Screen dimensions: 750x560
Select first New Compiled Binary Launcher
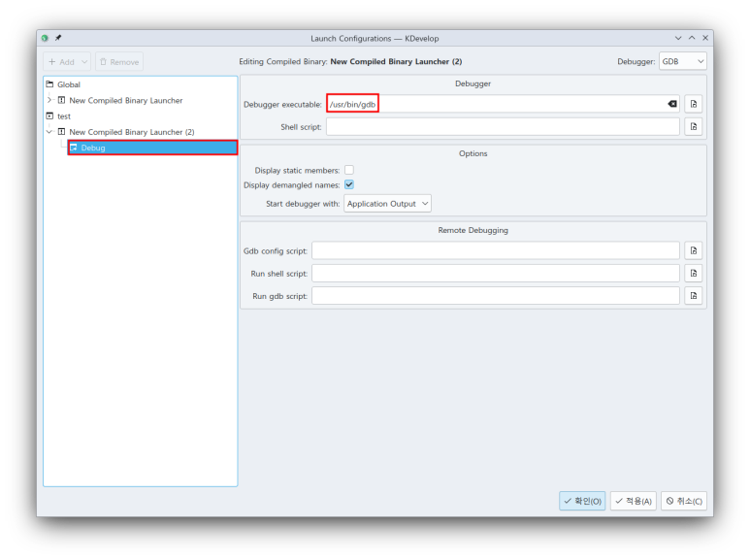(126, 100)
